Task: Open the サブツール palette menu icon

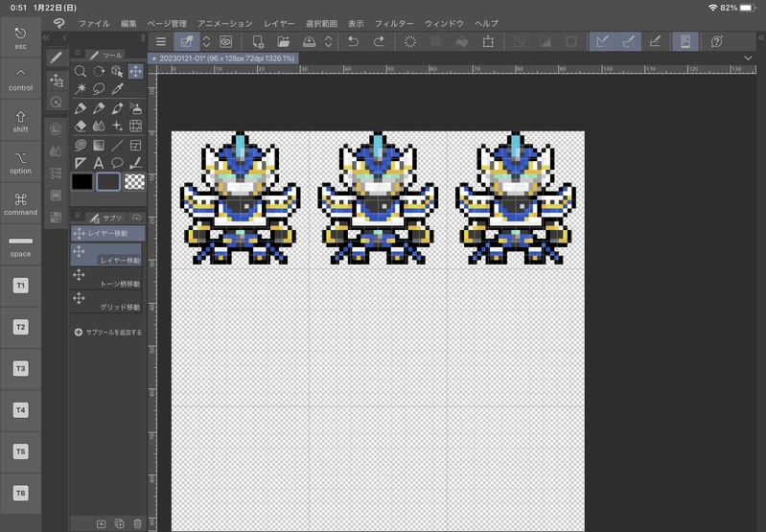Action: 78,216
